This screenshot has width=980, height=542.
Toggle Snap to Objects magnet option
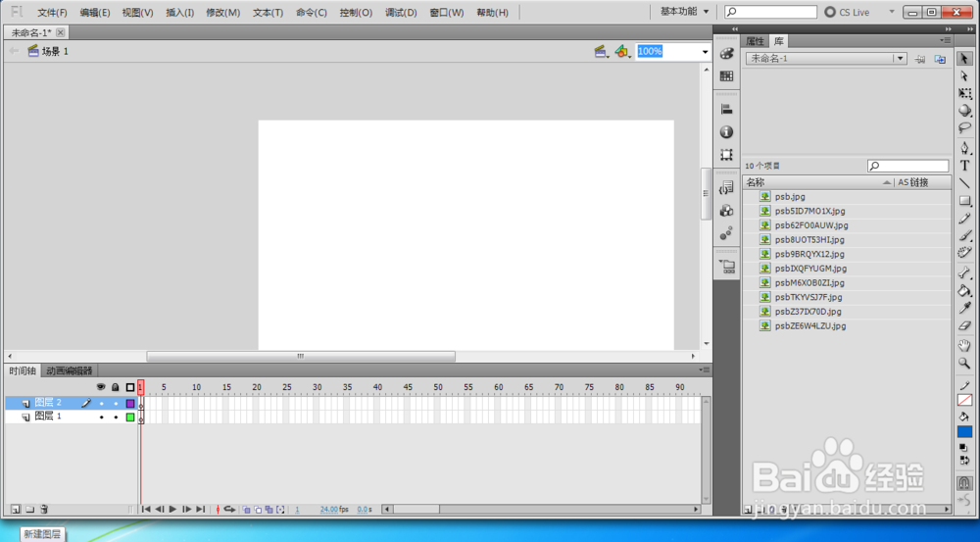pos(964,483)
